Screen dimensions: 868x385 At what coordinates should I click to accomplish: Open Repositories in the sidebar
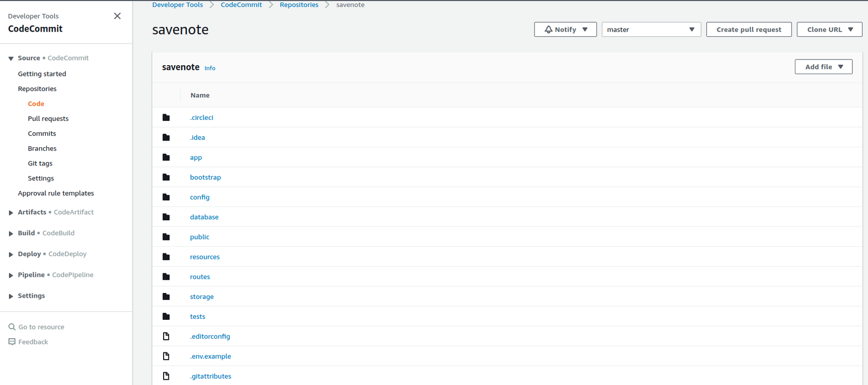coord(37,89)
